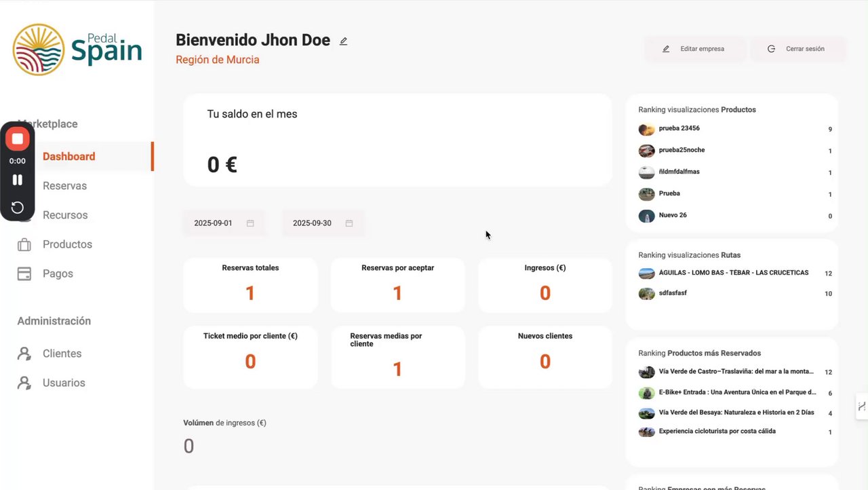Viewport: 868px width, 490px height.
Task: Click the Cerrar sesión button
Action: coord(797,49)
